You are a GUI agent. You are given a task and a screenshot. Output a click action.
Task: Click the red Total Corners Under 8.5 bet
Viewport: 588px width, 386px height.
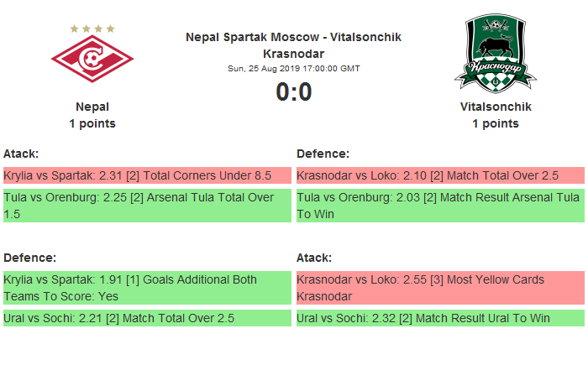[147, 175]
